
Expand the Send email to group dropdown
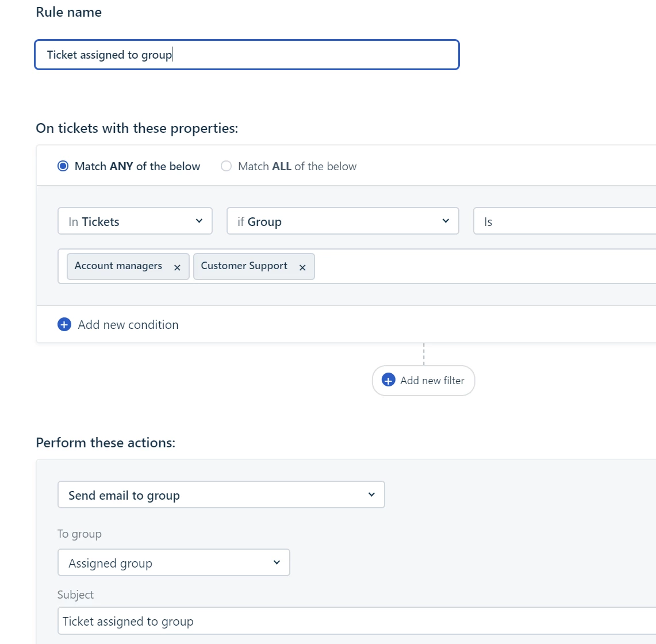coord(221,495)
